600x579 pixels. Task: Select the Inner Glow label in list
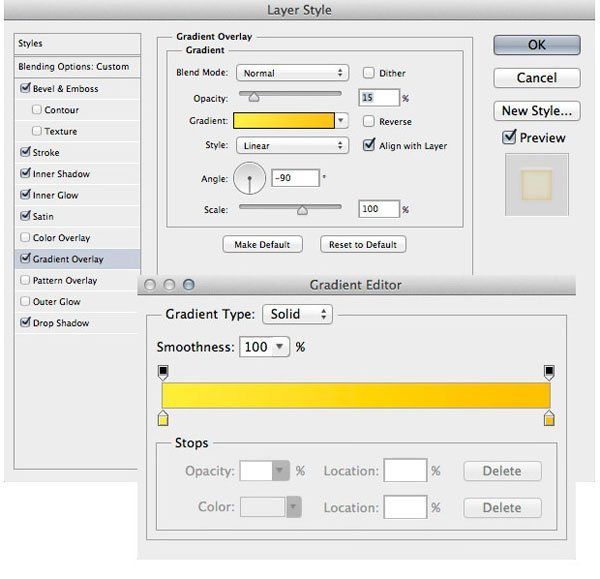pyautogui.click(x=55, y=195)
